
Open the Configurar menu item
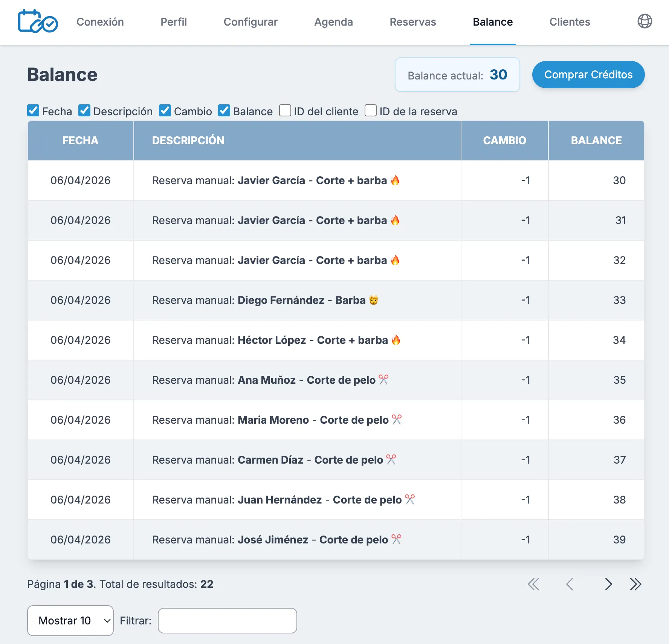click(250, 22)
